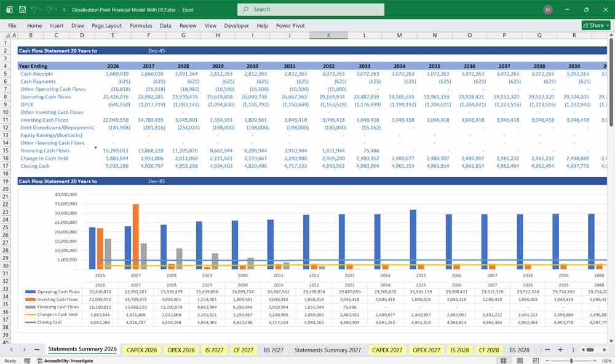Toggle Page Layout view in the status bar
The image size is (615, 364).
pyautogui.click(x=520, y=360)
